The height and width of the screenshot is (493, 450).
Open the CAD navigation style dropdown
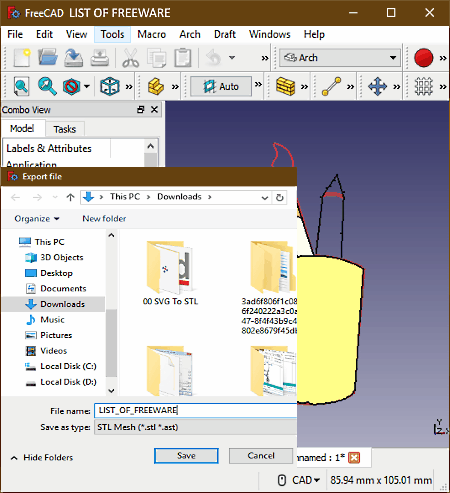(306, 480)
